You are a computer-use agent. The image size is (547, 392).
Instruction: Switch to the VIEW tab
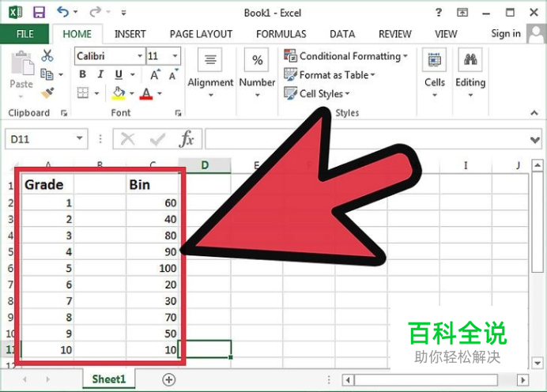tap(446, 34)
